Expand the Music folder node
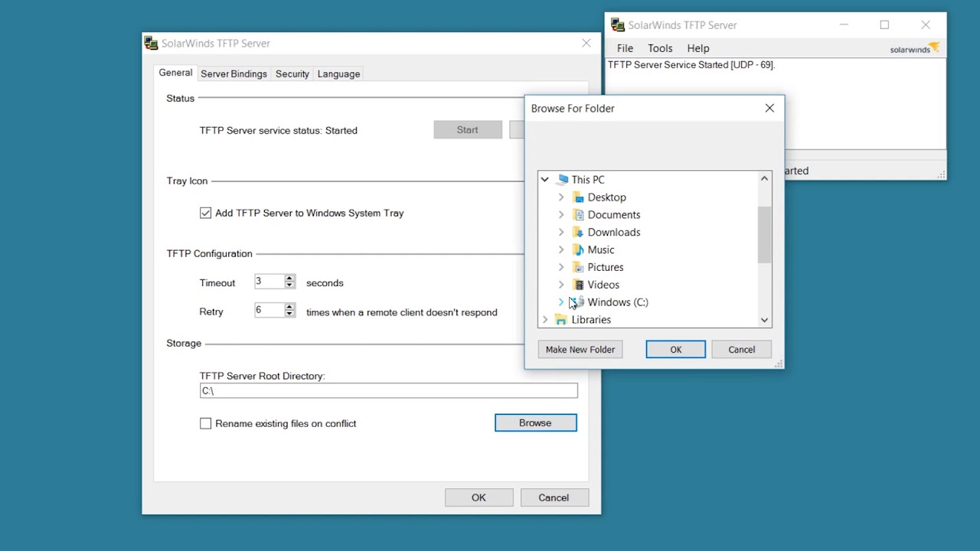 561,250
